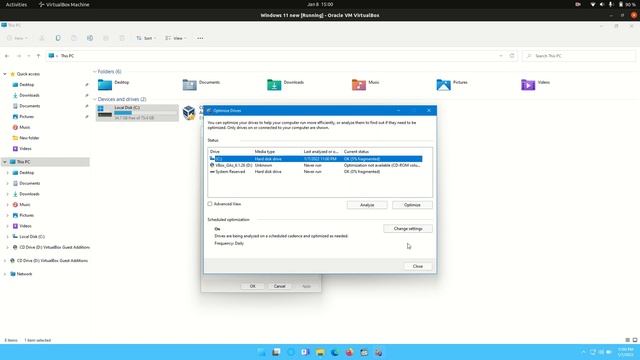Viewport: 640px width, 360px height.
Task: Select Network in the sidebar
Action: (x=24, y=274)
